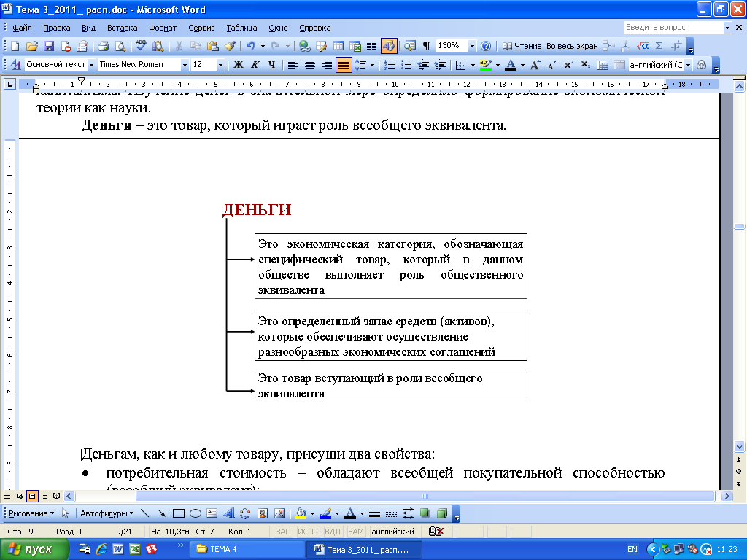Open the Таблица menu
Image resolution: width=747 pixels, height=560 pixels.
click(x=241, y=28)
